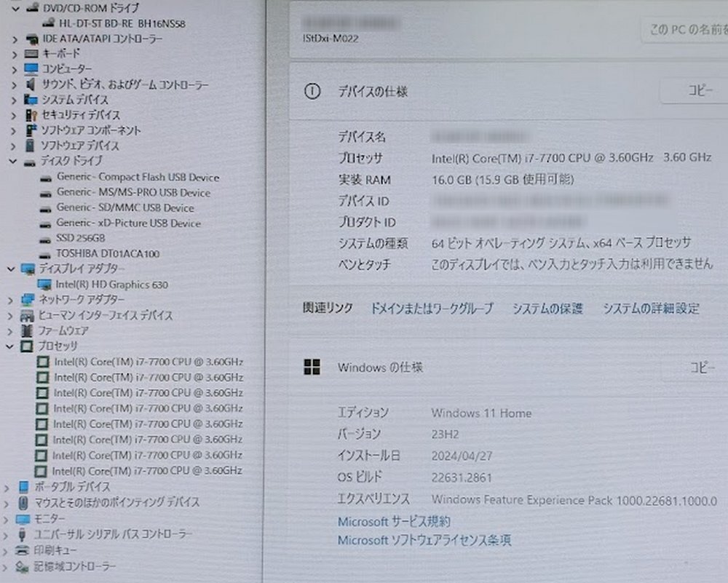The image size is (728, 583).
Task: Click the プロセッサ category square icon
Action: pos(26,346)
